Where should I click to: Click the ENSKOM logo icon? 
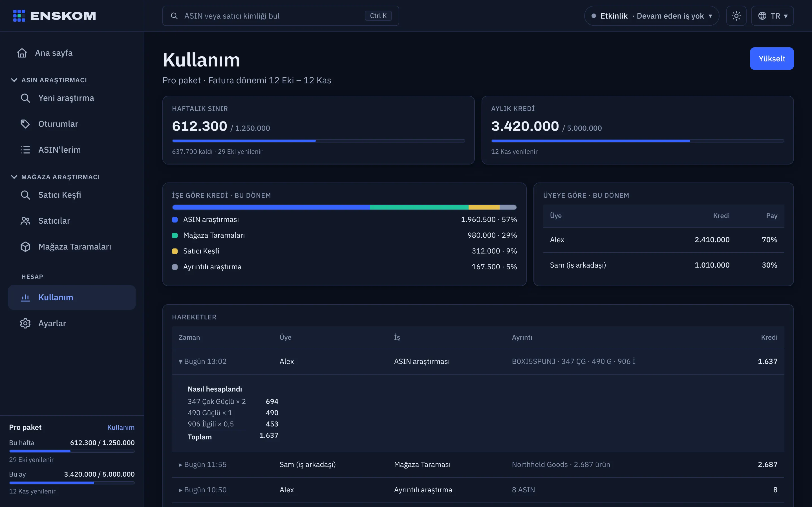tap(19, 16)
